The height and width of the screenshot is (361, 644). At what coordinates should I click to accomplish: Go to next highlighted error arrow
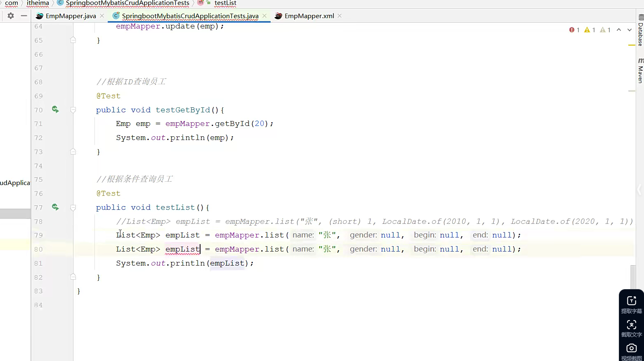click(630, 30)
